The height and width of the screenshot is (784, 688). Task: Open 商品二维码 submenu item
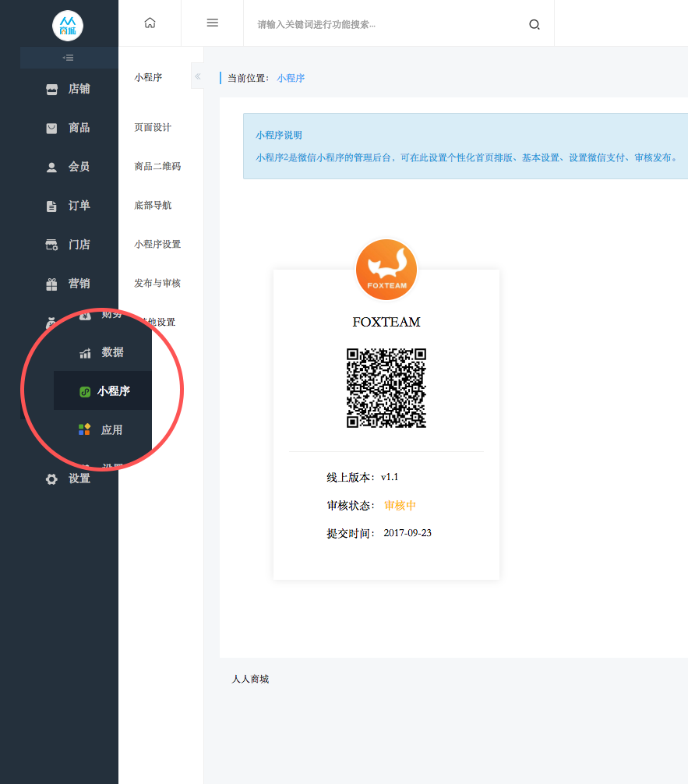(x=157, y=166)
